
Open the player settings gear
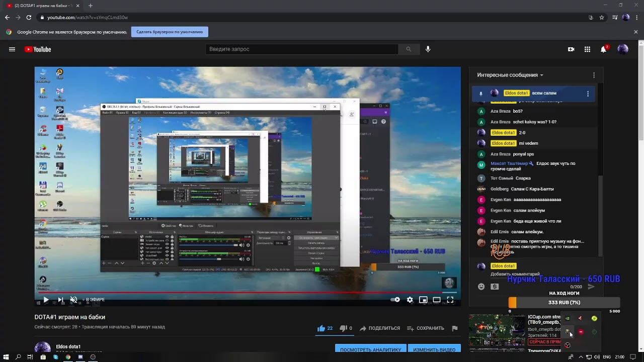coord(410,300)
